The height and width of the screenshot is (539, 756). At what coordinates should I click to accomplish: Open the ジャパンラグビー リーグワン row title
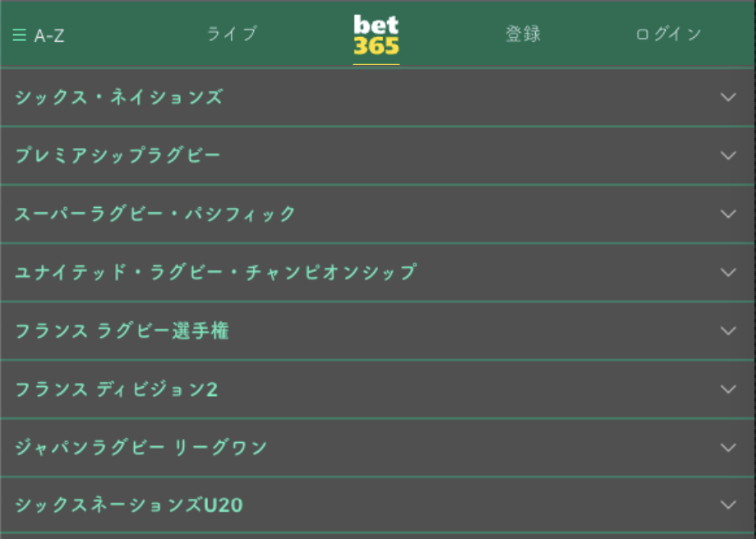pyautogui.click(x=141, y=448)
